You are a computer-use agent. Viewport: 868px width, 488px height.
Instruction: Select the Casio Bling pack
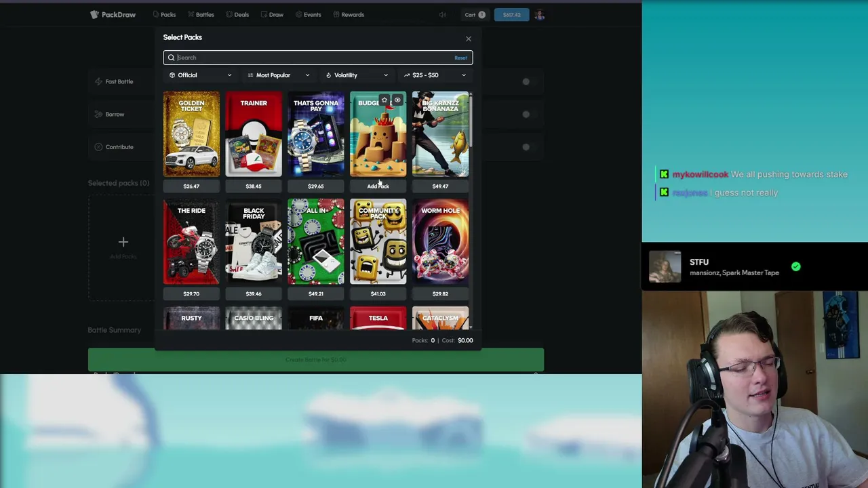254,319
